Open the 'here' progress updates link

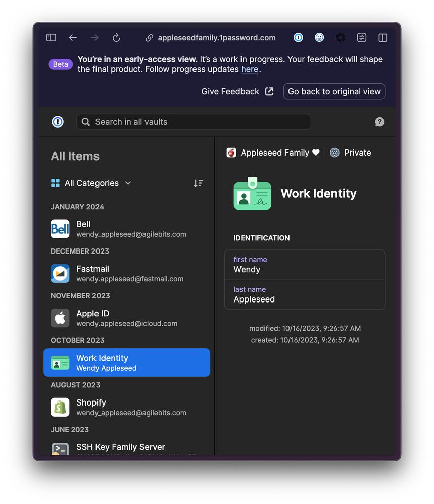(250, 69)
